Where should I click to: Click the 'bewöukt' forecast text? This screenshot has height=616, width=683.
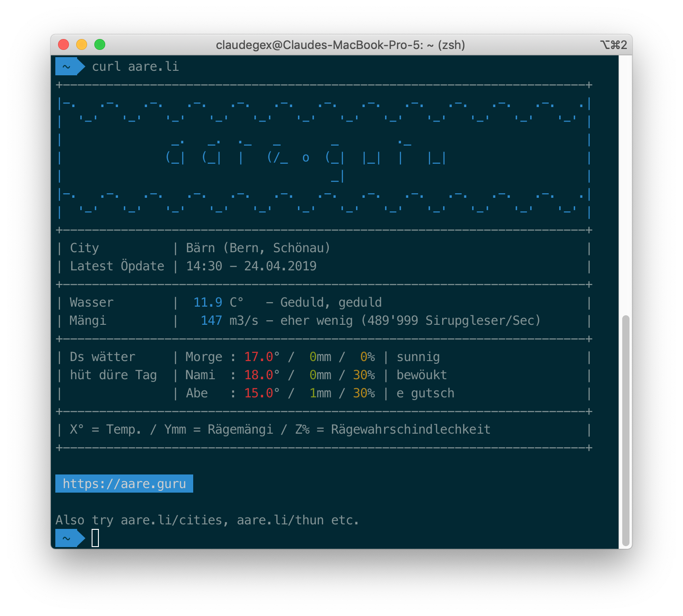pos(422,375)
